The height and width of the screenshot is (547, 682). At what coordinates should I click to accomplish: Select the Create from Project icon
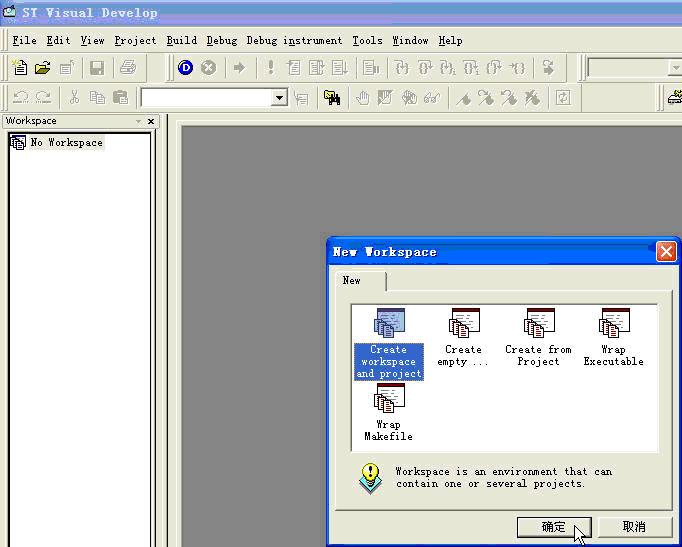click(x=538, y=337)
